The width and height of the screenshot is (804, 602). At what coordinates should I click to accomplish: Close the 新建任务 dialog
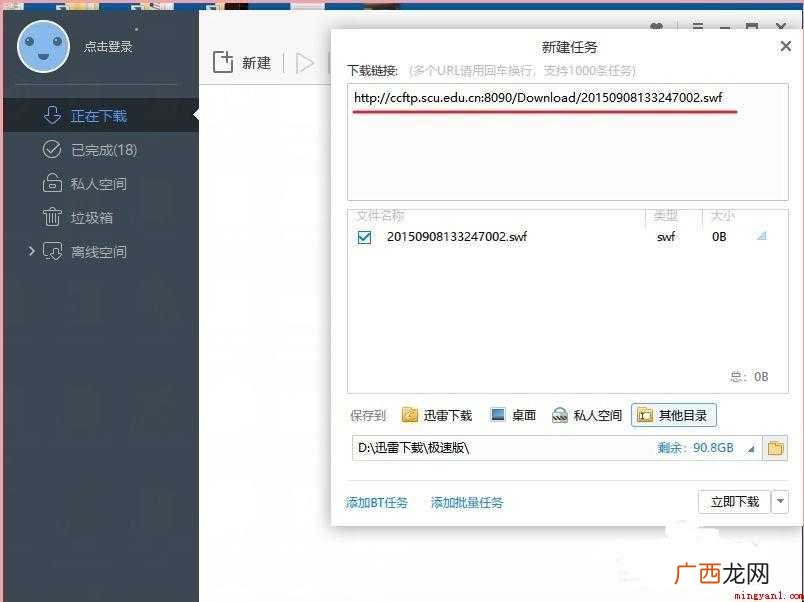click(x=785, y=47)
